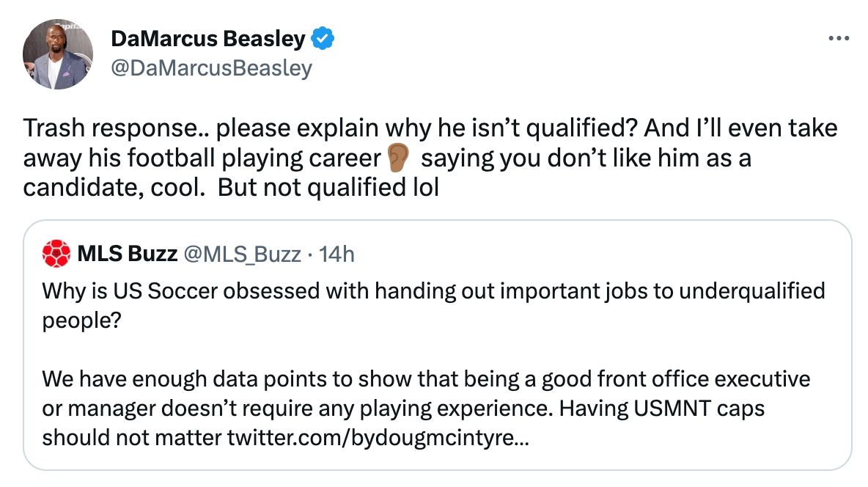Click DaMarcus Beasley's avatar thumbnail
This screenshot has height=487, width=868.
(x=58, y=53)
